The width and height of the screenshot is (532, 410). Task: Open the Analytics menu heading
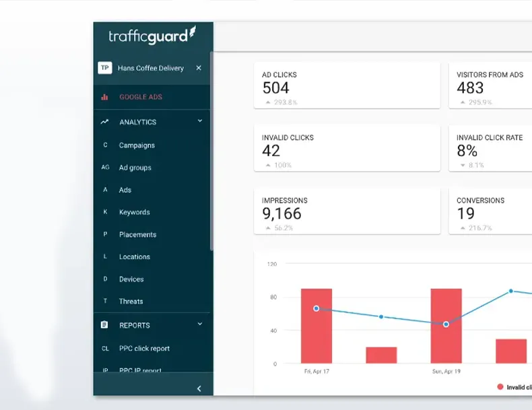(138, 122)
